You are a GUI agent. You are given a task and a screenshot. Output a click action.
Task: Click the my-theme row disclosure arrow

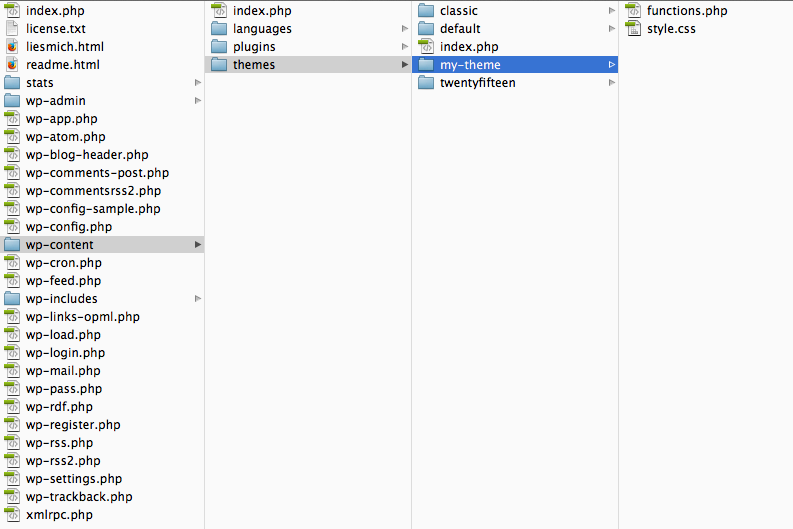point(611,64)
